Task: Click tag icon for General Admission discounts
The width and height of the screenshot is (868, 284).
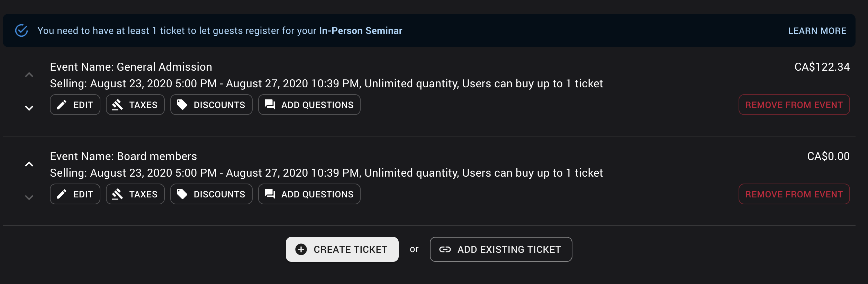Action: point(182,105)
